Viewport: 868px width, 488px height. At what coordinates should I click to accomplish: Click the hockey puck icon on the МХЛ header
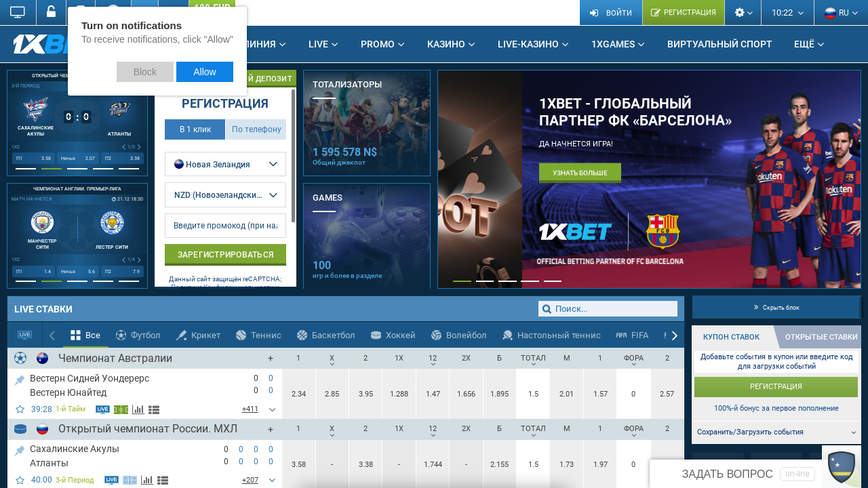20,429
